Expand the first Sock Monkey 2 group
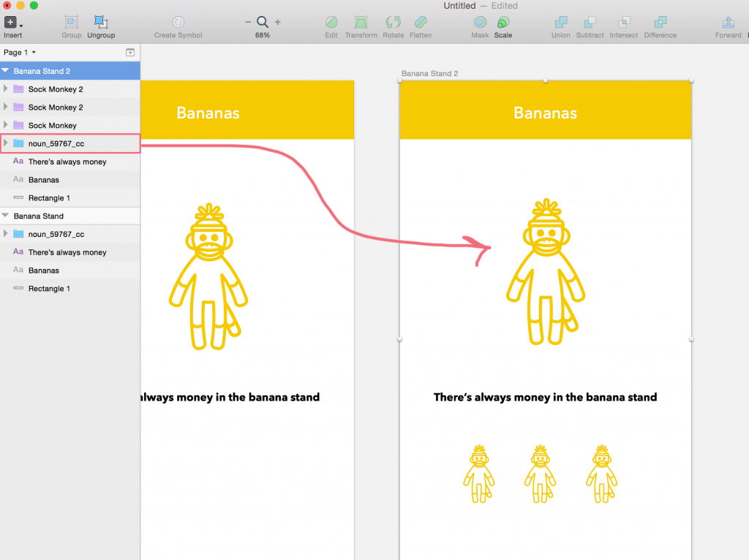 point(6,89)
